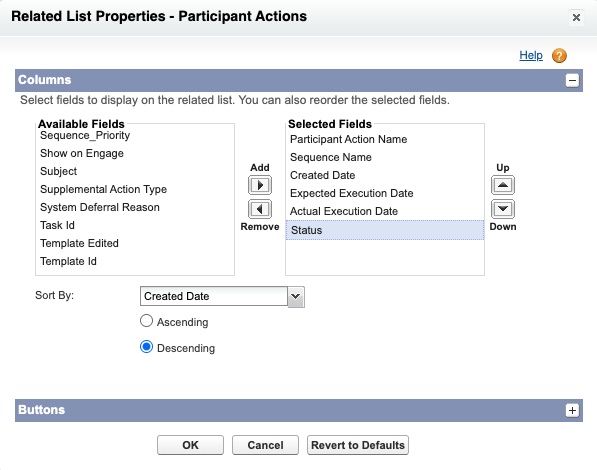Image resolution: width=597 pixels, height=470 pixels.
Task: Move selected field Up with arrow
Action: coord(503,185)
